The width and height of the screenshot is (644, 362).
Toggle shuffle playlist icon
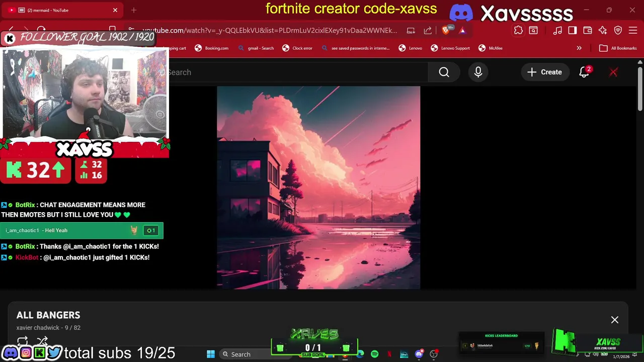tap(42, 340)
